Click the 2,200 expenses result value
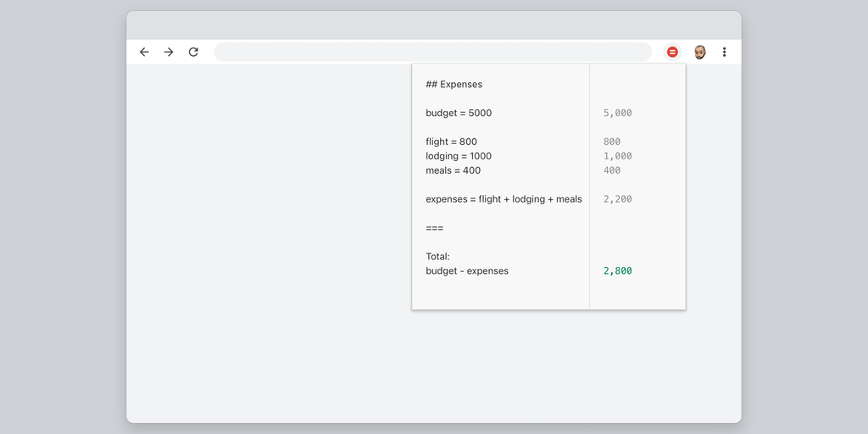The image size is (868, 434). 618,199
